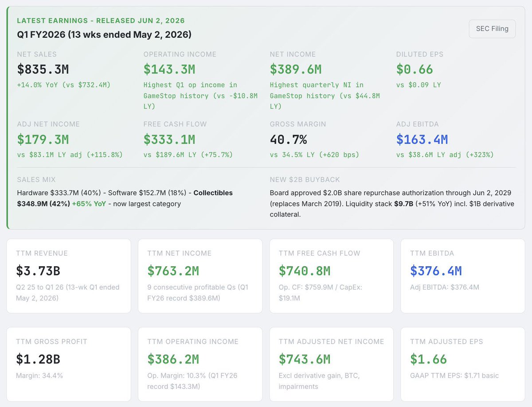Click the Adj Net Income value $179.3M
The height and width of the screenshot is (407, 532).
tap(43, 140)
